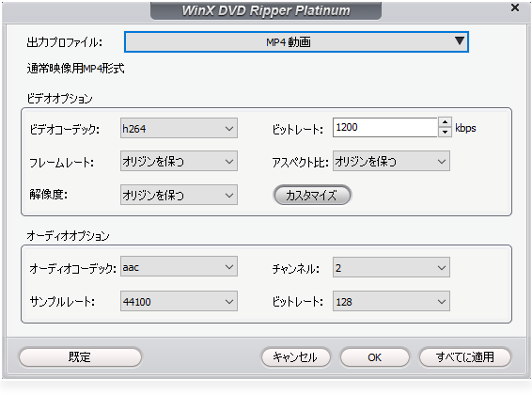
Task: Open the オーディオコーデック aac dropdown
Action: pyautogui.click(x=179, y=267)
